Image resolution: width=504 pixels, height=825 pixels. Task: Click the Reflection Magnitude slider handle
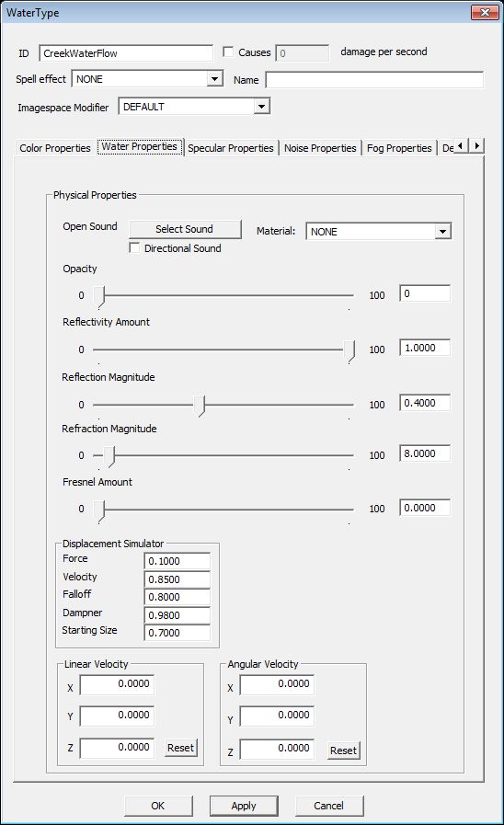pyautogui.click(x=199, y=406)
